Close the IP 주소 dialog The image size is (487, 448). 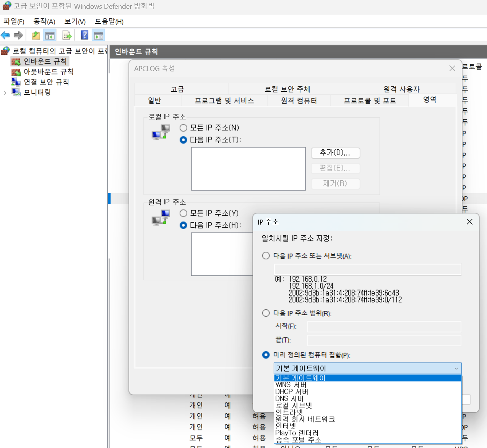470,222
